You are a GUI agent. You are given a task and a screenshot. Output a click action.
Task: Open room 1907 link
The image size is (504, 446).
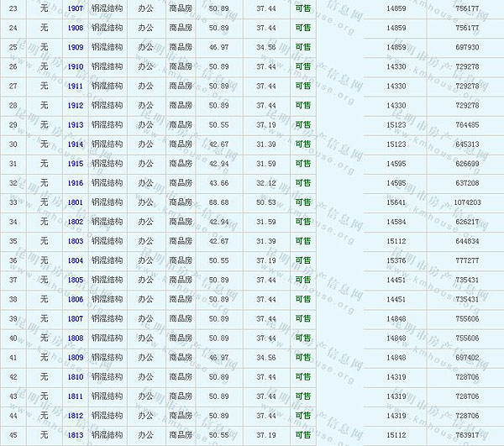pyautogui.click(x=75, y=8)
